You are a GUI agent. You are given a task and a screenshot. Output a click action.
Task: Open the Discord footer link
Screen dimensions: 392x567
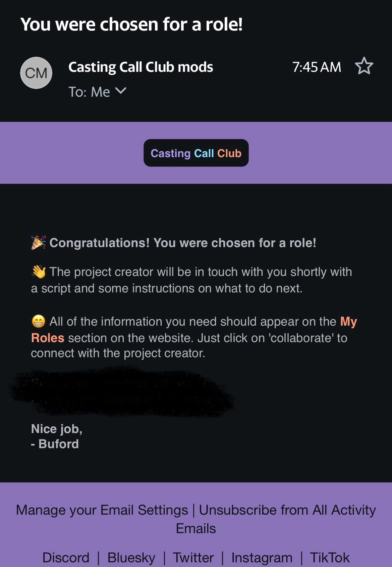coord(66,558)
